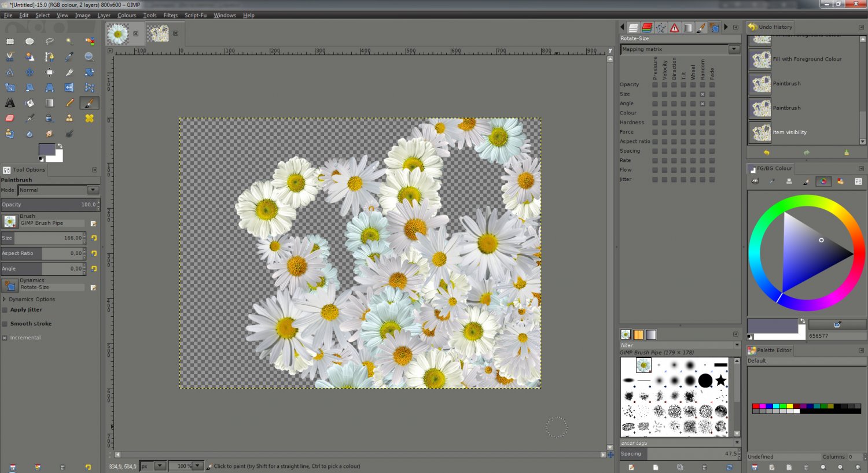Screen dimensions: 868x473
Task: Select the Clone stamp tool
Action: click(69, 118)
